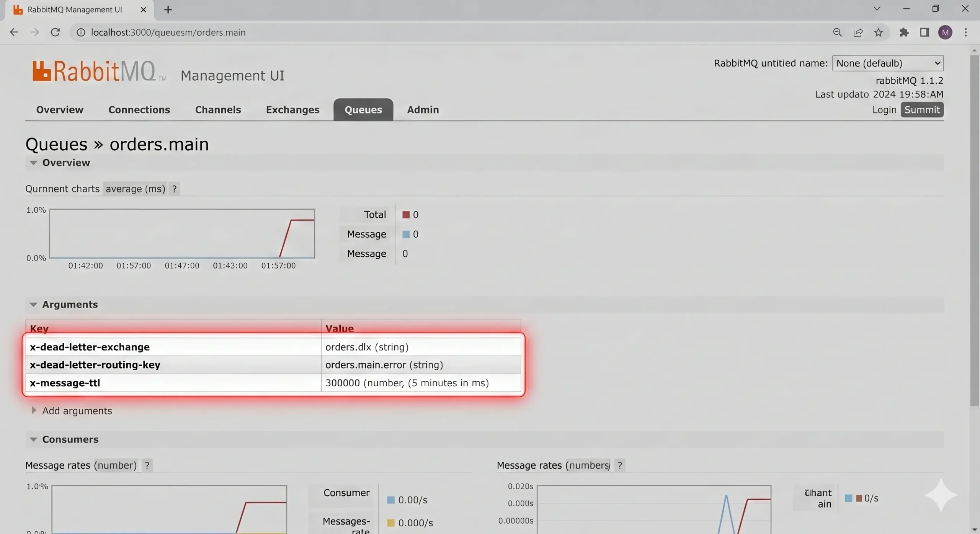Click the blue Message swatch
The height and width of the screenshot is (534, 980).
pyautogui.click(x=406, y=234)
